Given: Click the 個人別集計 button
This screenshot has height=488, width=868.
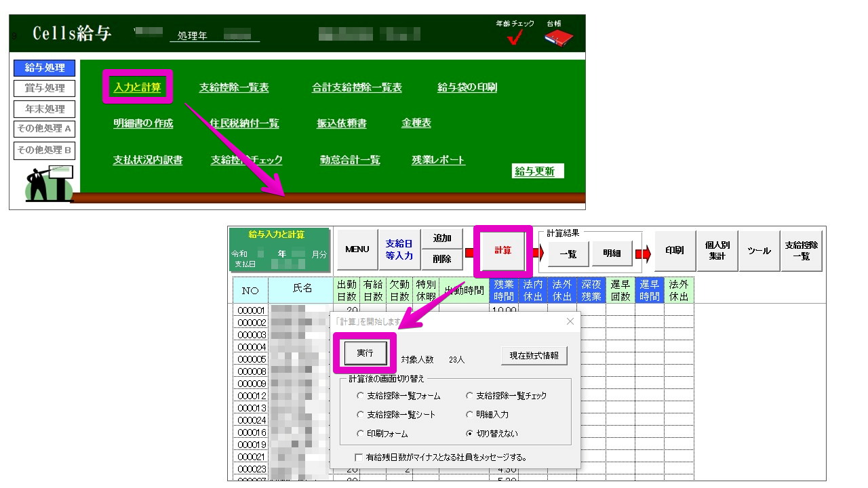Looking at the screenshot, I should click(717, 250).
